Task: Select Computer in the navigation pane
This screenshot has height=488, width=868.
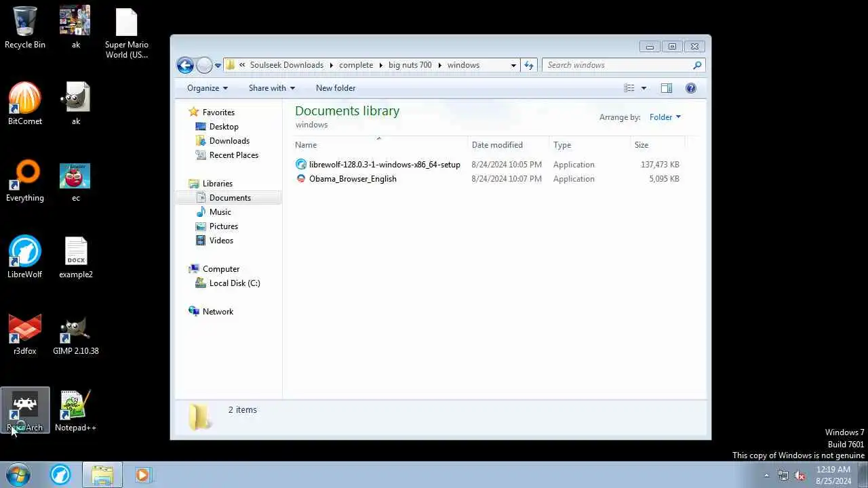Action: [221, 269]
